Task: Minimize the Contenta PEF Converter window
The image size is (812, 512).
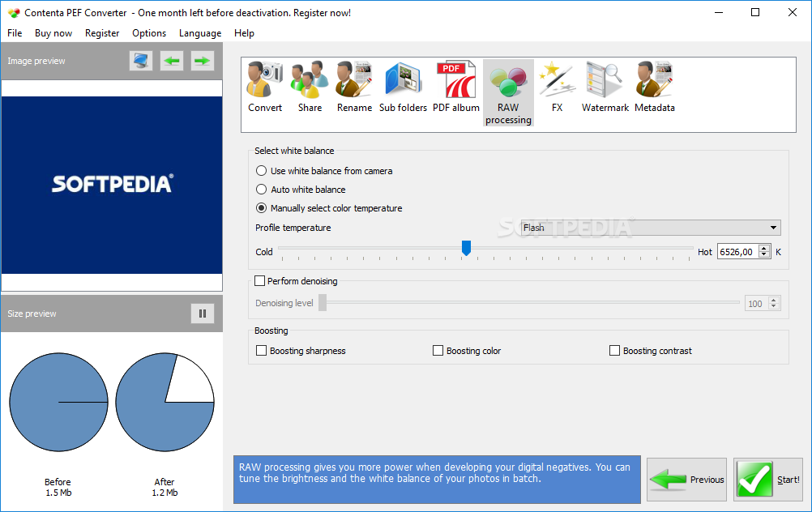Action: pyautogui.click(x=719, y=12)
